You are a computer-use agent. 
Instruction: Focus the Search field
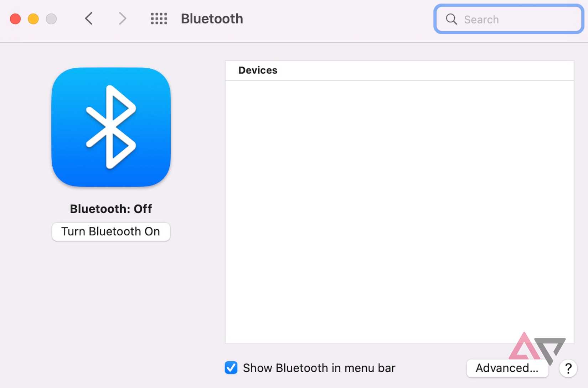pyautogui.click(x=509, y=19)
